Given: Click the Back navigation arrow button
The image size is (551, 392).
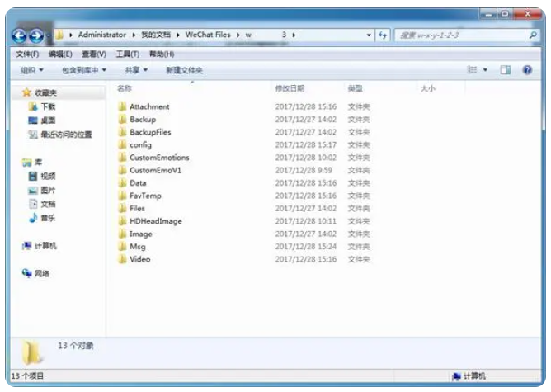Looking at the screenshot, I should (19, 35).
